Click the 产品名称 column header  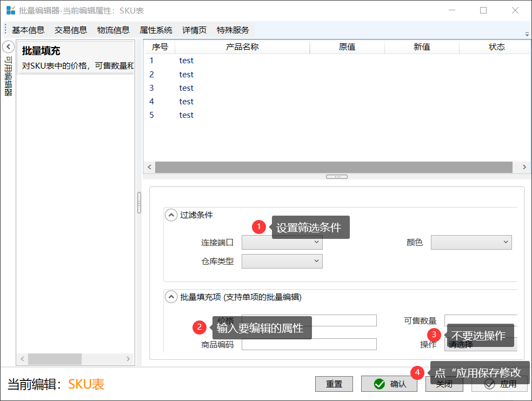pyautogui.click(x=242, y=47)
